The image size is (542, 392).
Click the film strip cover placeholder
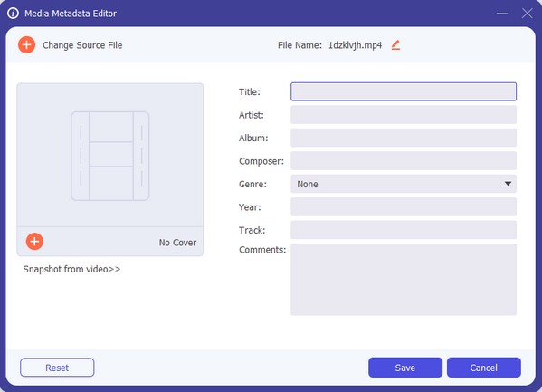(109, 156)
